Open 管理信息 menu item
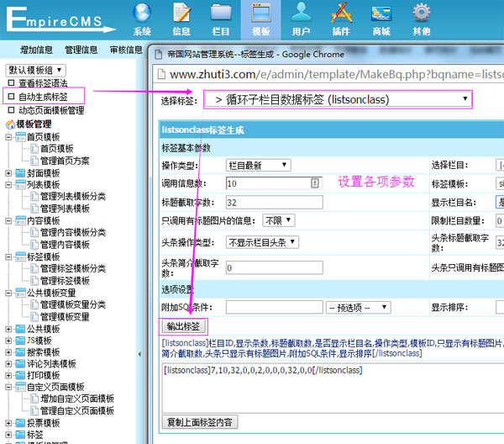Screen dimensions: 504x444 pos(81,50)
